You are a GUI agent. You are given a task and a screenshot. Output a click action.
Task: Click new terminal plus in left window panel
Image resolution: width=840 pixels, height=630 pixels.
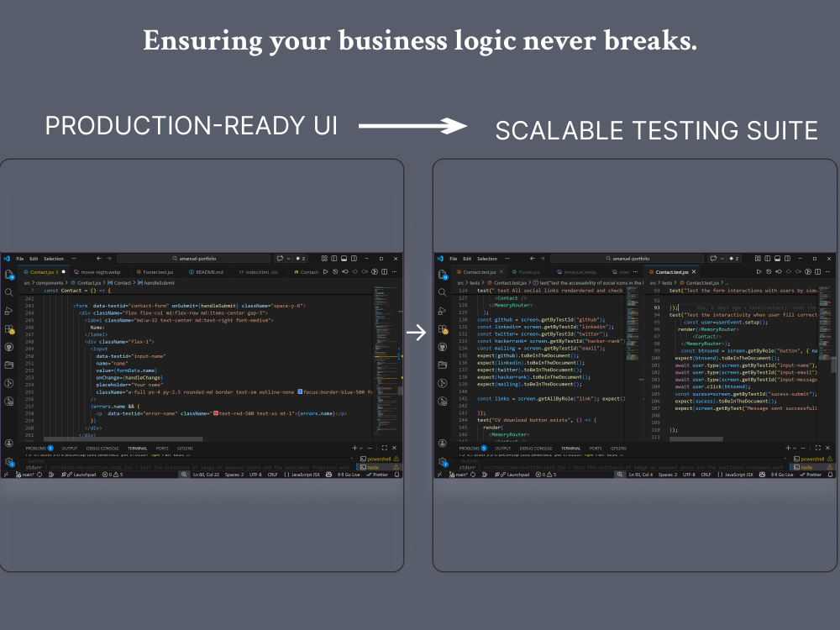click(354, 448)
